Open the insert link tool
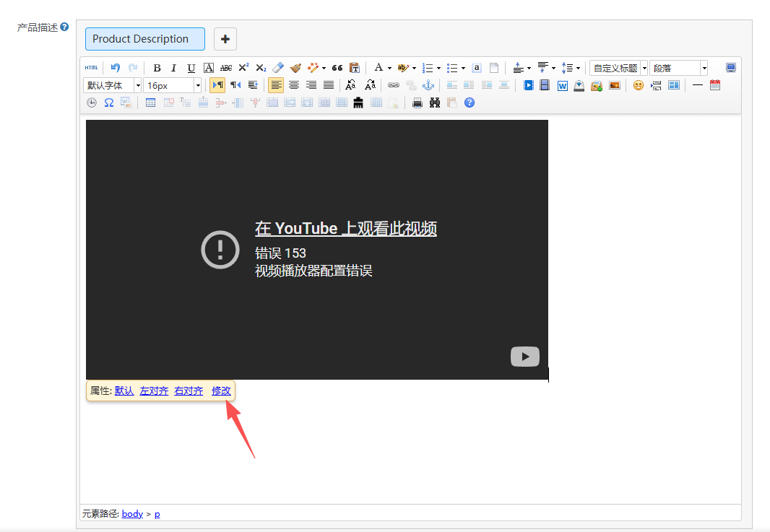This screenshot has height=532, width=770. click(x=394, y=85)
